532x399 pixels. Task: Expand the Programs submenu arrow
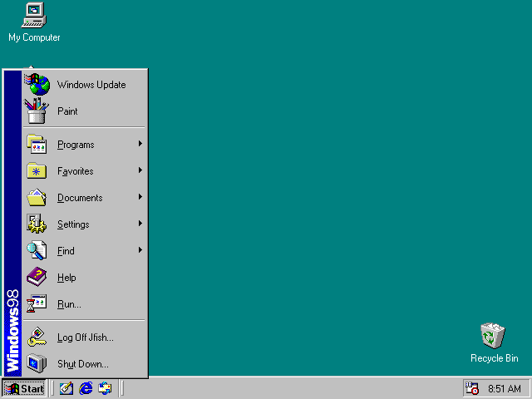click(140, 144)
